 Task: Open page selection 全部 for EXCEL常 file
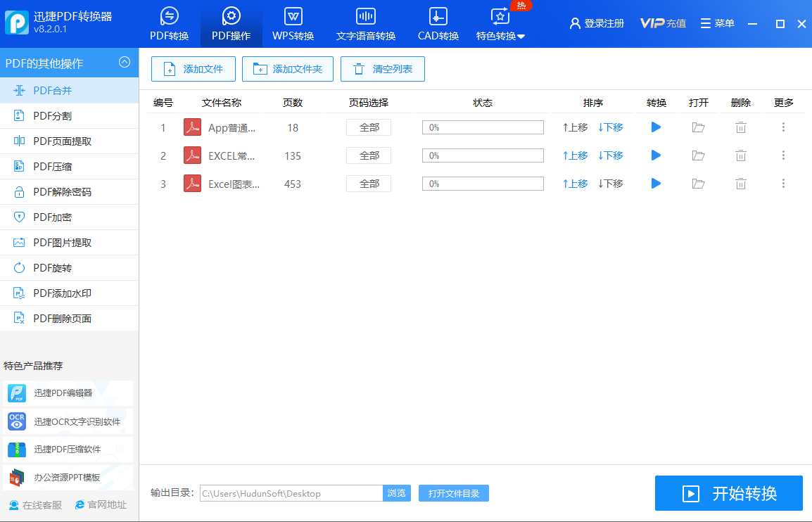[x=369, y=155]
